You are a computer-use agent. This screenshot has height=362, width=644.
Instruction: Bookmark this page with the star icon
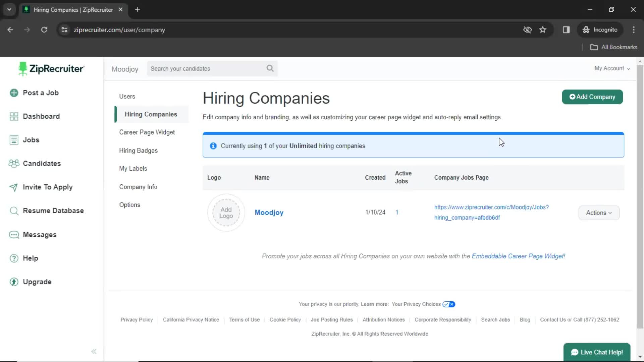coord(543,30)
